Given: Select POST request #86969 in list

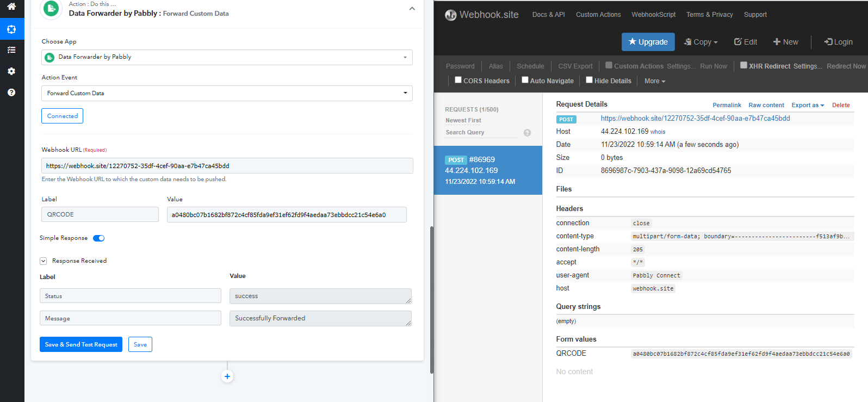Looking at the screenshot, I should pos(488,170).
